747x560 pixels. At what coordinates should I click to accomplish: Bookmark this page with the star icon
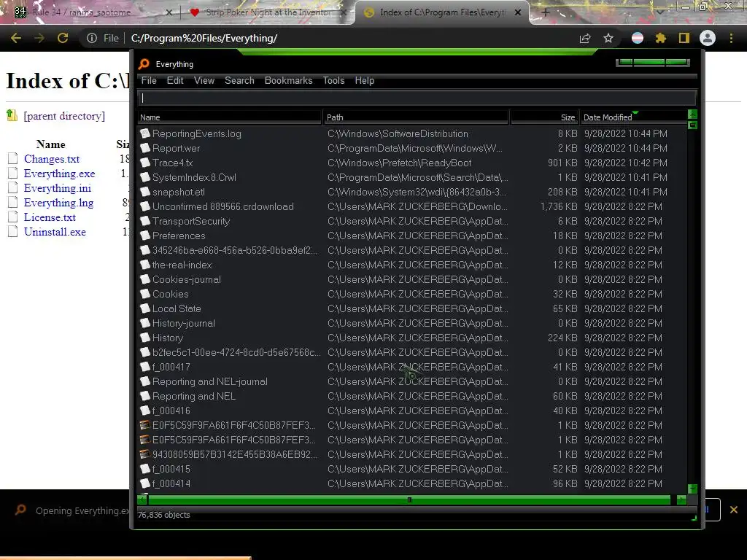click(x=608, y=38)
